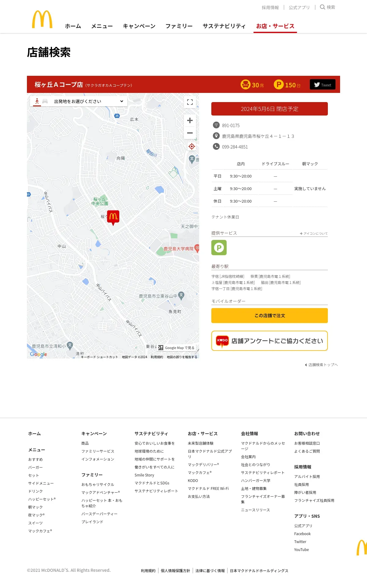Click the 店舗アンケート survey banner
The image size is (367, 588).
269,341
